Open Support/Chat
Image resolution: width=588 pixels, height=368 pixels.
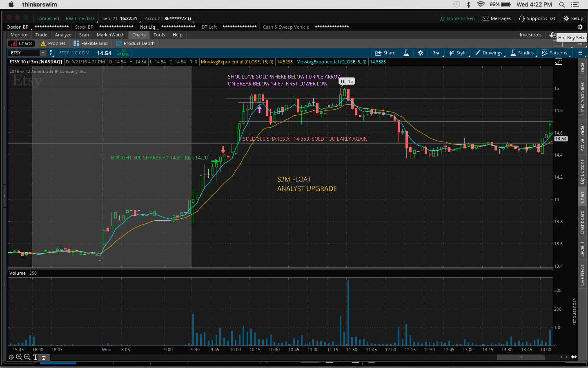[x=537, y=18]
